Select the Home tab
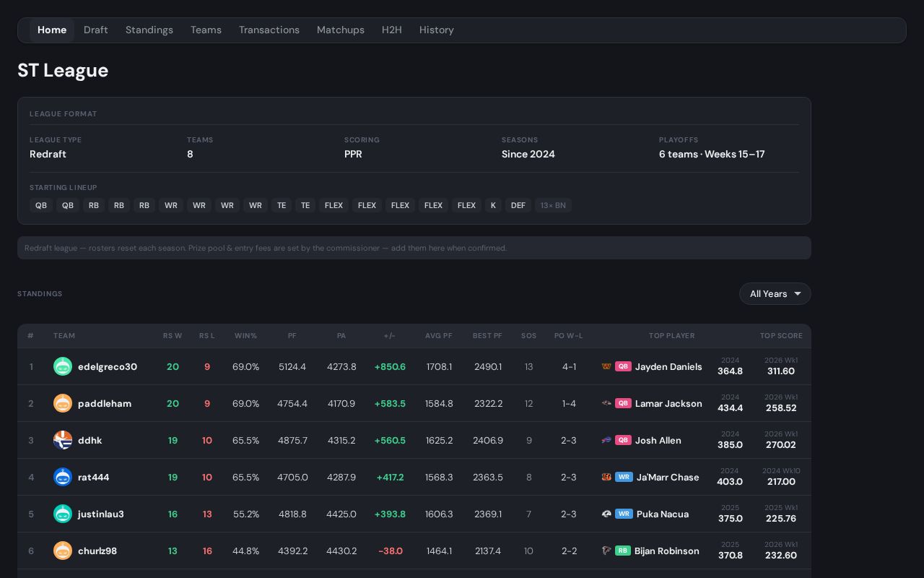The width and height of the screenshot is (924, 578). point(52,30)
